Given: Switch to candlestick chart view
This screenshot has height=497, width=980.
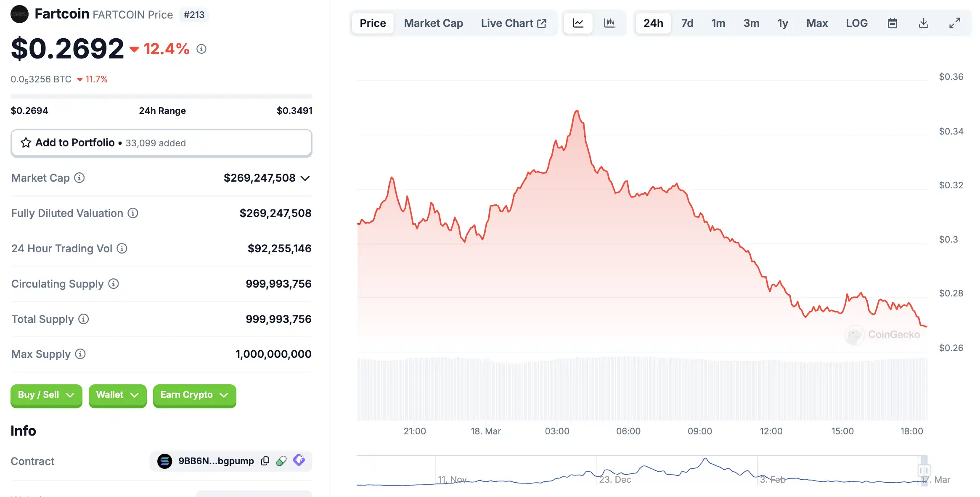Looking at the screenshot, I should pyautogui.click(x=609, y=23).
